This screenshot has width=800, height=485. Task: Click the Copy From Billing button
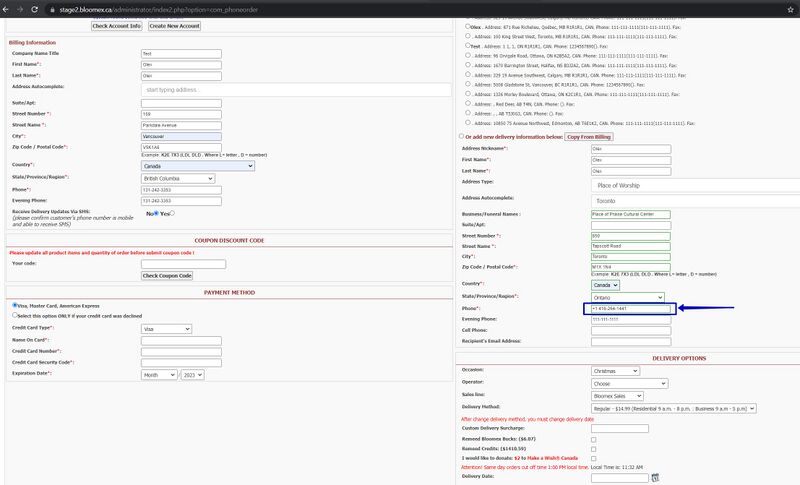[x=589, y=137]
